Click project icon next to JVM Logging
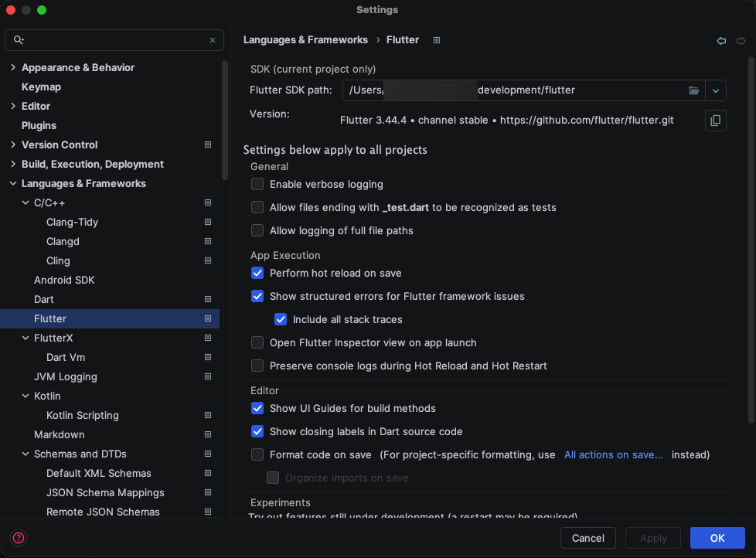Image resolution: width=756 pixels, height=558 pixels. pos(208,376)
